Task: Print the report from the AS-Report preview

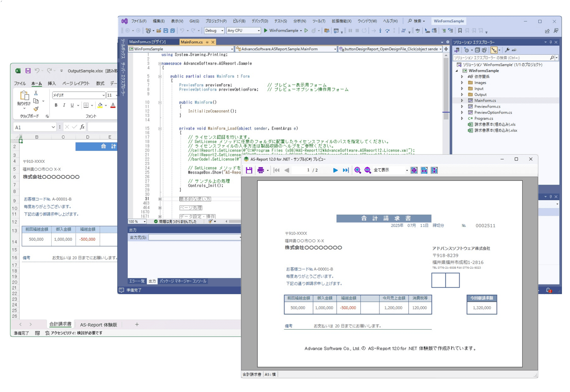Action: [261, 170]
